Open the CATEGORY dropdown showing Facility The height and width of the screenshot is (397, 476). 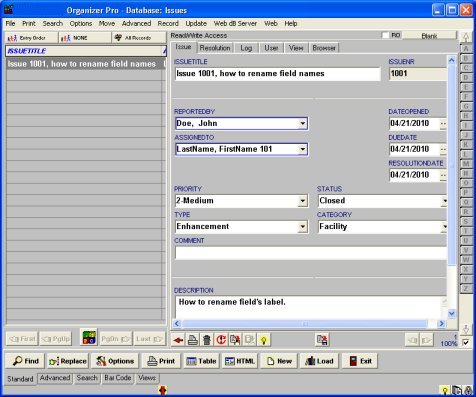click(444, 227)
